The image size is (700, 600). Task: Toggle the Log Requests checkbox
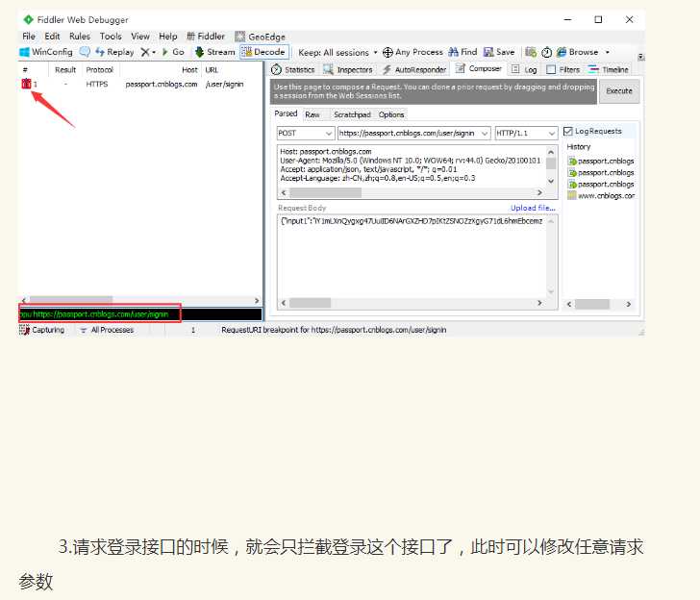[568, 131]
